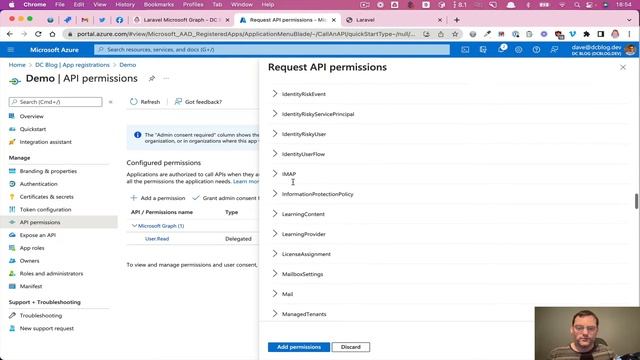This screenshot has width=640, height=360.
Task: Bookmark this page with star icon
Action: point(455,34)
